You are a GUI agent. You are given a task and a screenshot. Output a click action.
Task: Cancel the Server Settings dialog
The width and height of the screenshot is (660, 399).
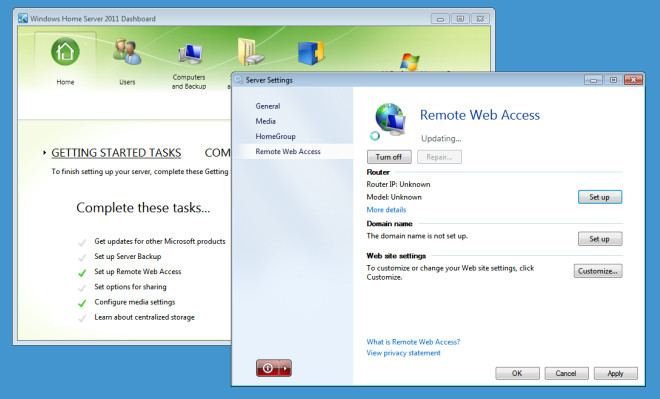tap(566, 373)
